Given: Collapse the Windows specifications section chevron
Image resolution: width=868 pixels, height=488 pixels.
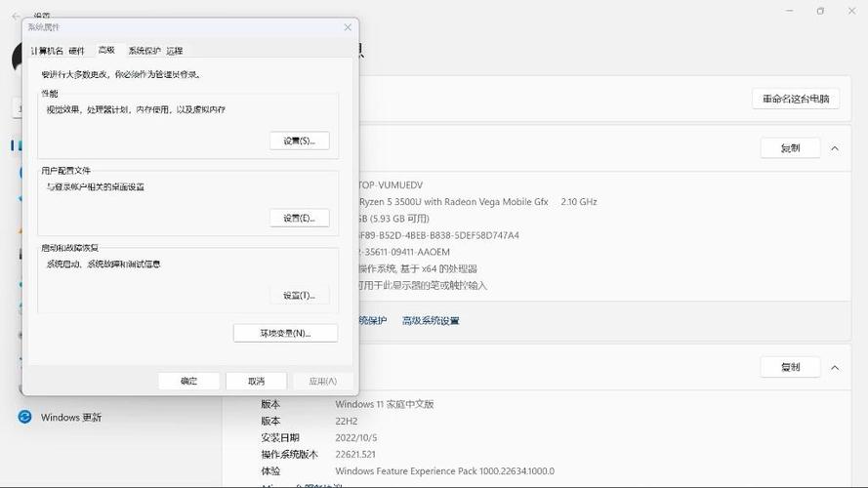Looking at the screenshot, I should point(835,367).
